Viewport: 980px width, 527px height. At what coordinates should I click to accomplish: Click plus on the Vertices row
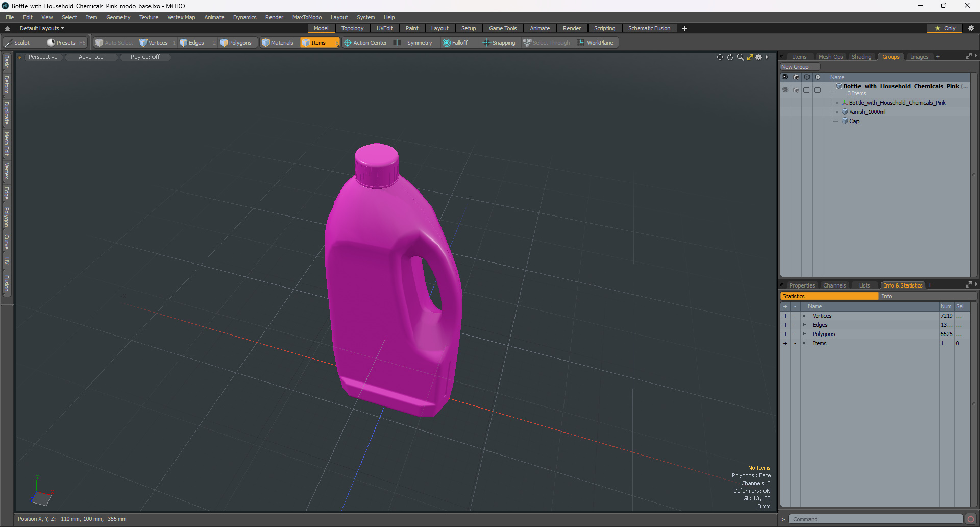pos(785,316)
